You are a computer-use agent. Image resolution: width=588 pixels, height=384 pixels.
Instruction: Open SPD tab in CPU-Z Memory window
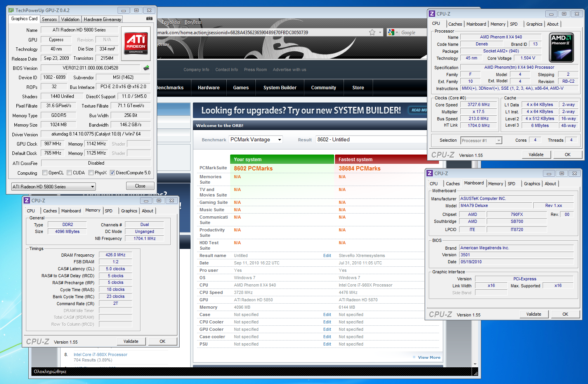tap(109, 211)
